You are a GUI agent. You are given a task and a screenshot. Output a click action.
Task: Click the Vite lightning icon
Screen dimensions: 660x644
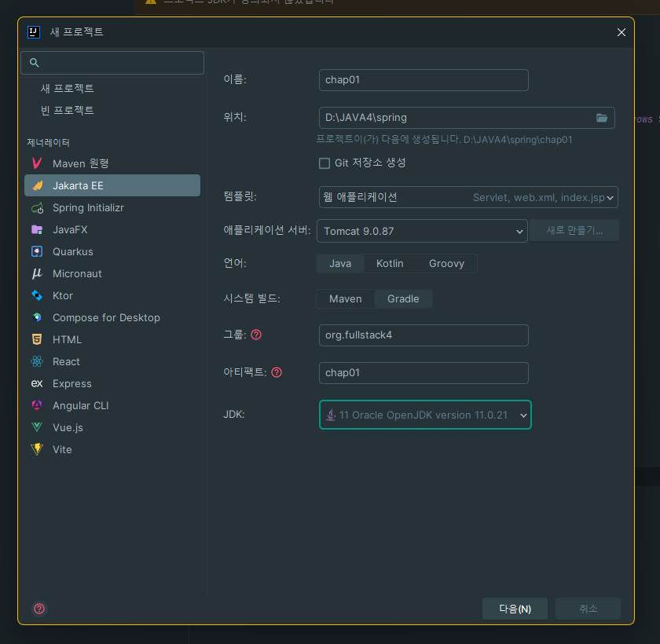(x=37, y=449)
